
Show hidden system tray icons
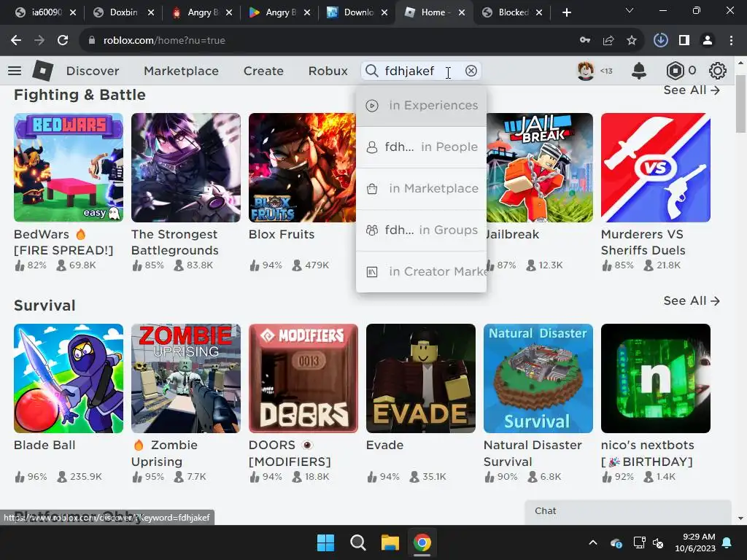pyautogui.click(x=592, y=542)
